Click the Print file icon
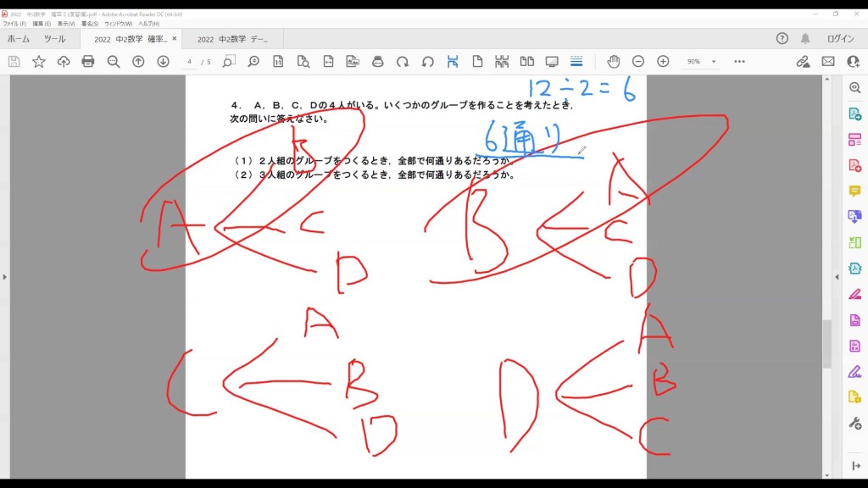 (x=88, y=62)
